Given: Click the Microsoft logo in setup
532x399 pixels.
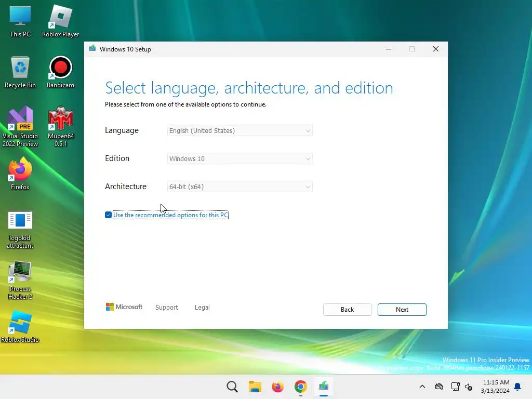Looking at the screenshot, I should point(124,307).
